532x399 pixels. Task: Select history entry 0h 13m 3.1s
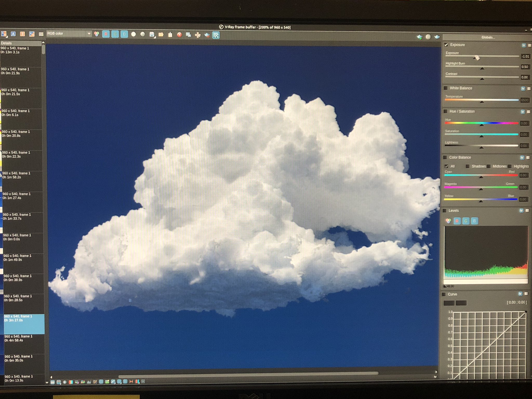tap(21, 57)
